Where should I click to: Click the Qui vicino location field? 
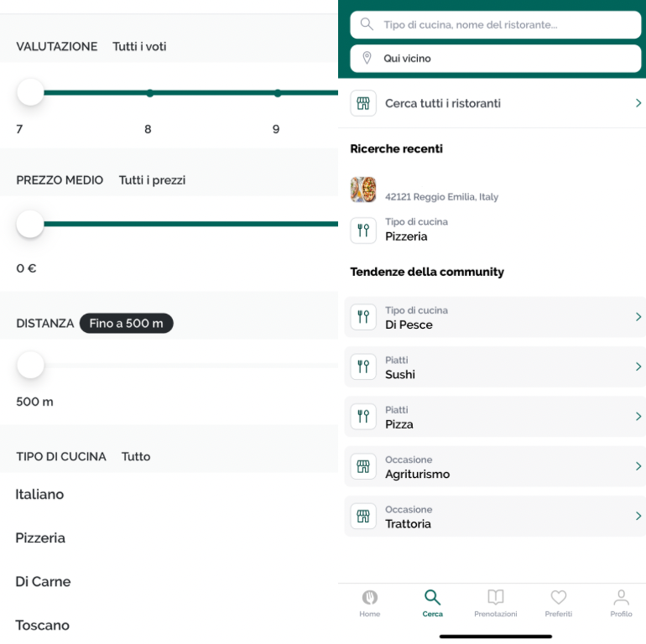coord(495,59)
